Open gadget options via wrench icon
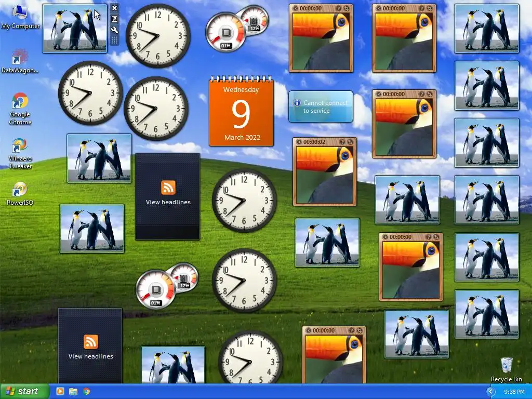The image size is (532, 399). coord(115,30)
